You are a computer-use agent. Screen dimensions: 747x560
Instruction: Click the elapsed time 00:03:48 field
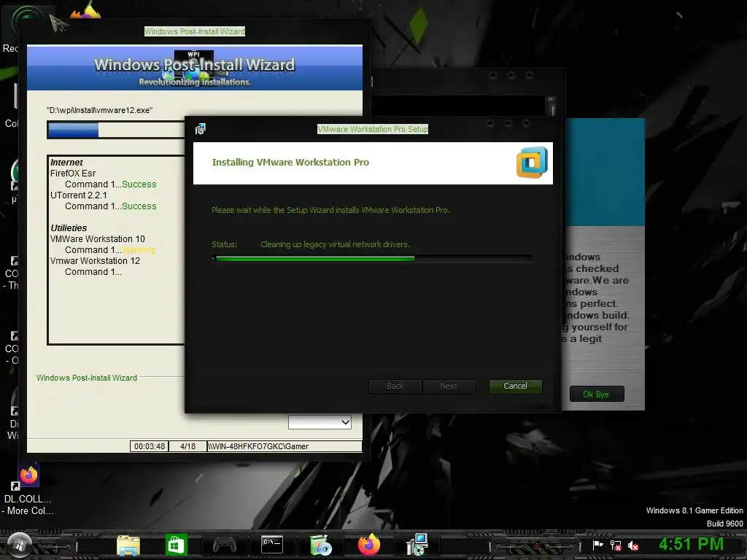click(x=150, y=446)
